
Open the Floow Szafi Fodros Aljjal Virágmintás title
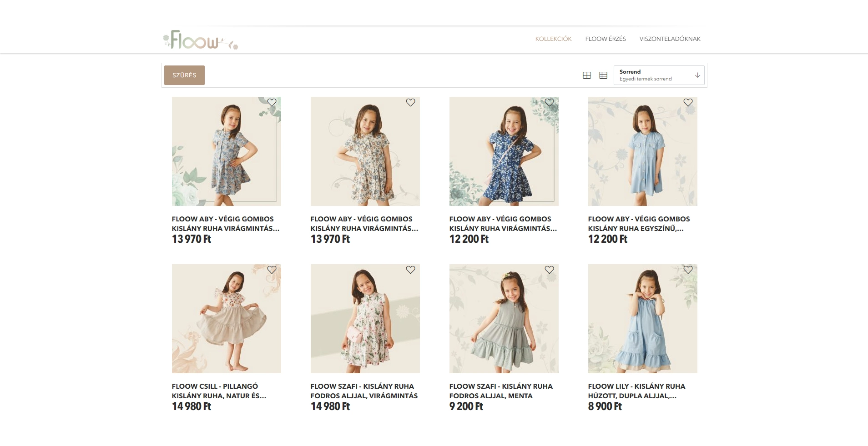tap(364, 391)
